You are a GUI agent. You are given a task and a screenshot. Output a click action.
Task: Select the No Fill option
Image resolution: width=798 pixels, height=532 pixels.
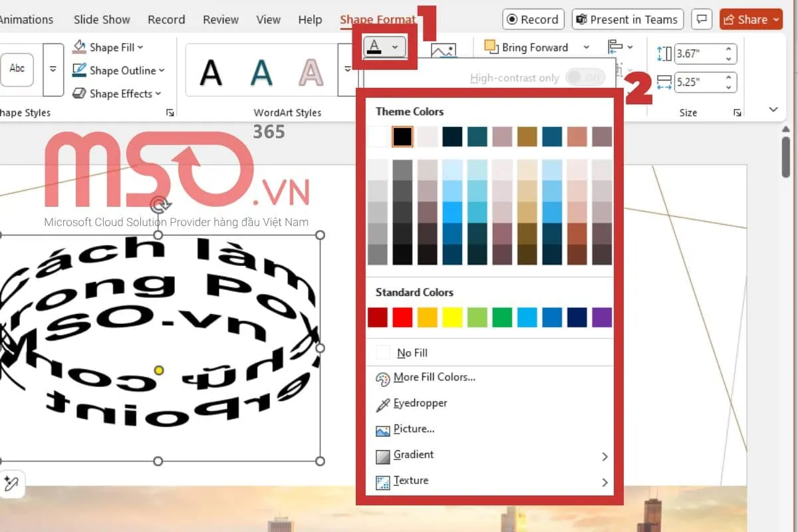click(x=412, y=352)
